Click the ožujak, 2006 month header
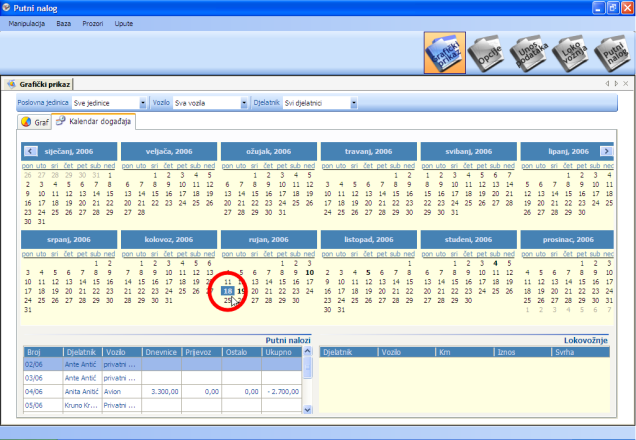The height and width of the screenshot is (440, 636). 269,151
